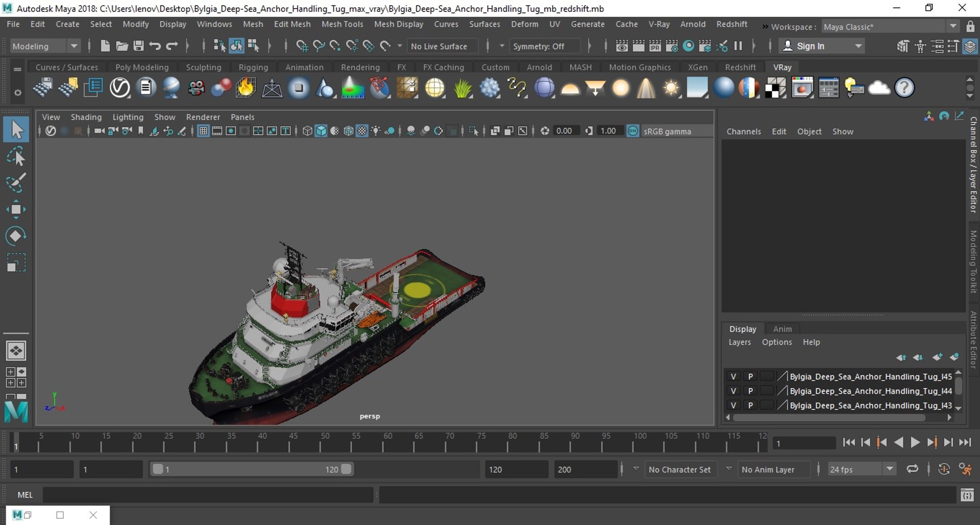Screen dimensions: 980x525
Task: Open the Script Editor button
Action: point(967,494)
